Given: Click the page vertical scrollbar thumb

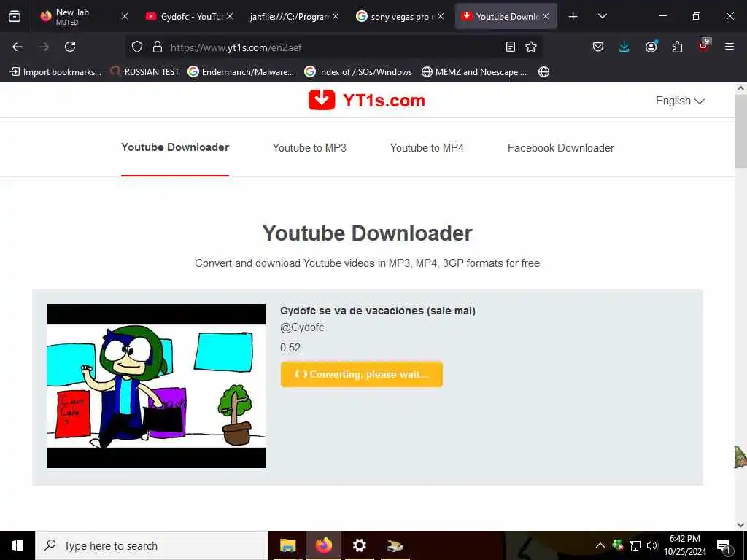Looking at the screenshot, I should tap(740, 131).
